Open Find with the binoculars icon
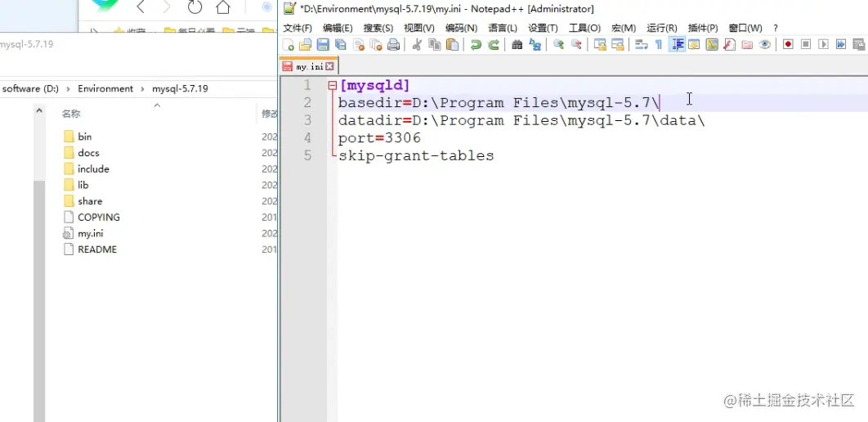This screenshot has width=868, height=422. (x=517, y=45)
